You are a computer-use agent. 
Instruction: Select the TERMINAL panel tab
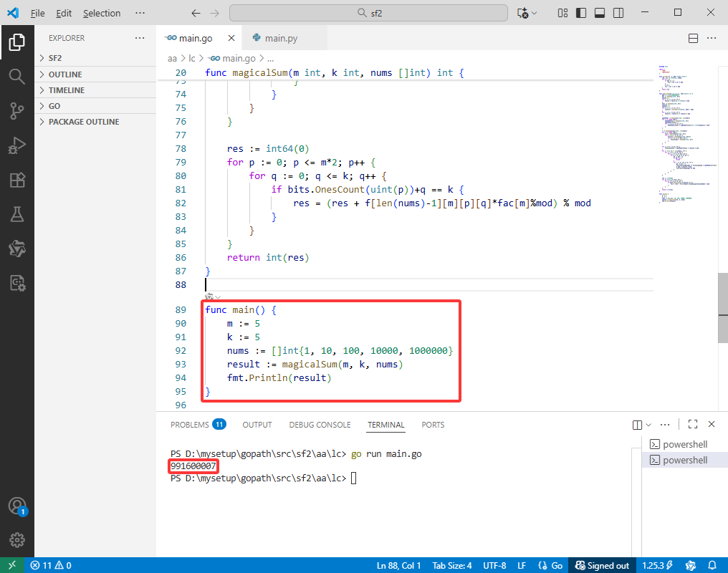point(385,425)
